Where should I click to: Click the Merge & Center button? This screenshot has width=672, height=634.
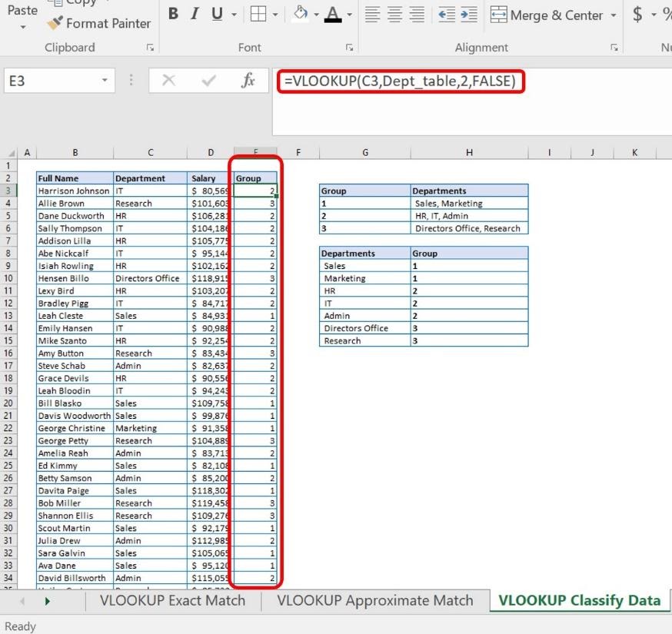[547, 15]
